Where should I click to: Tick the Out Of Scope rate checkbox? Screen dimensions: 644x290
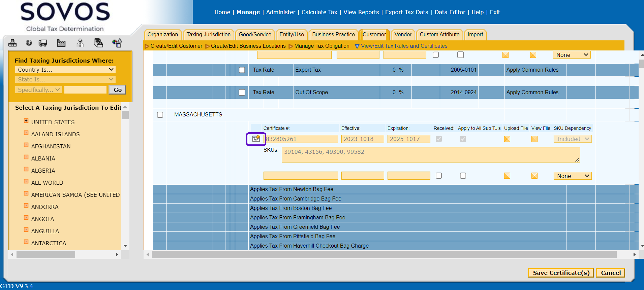click(x=242, y=92)
